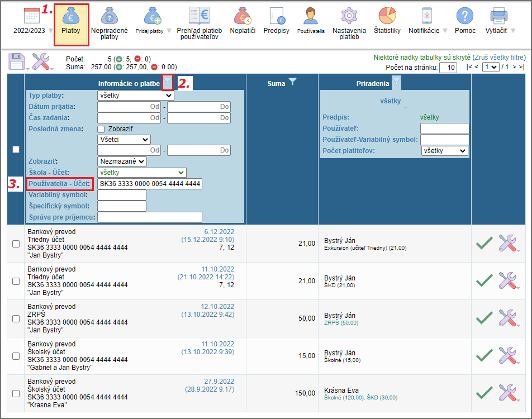Click Zruš všetky filtre link
The width and height of the screenshot is (532, 419).
coord(498,58)
